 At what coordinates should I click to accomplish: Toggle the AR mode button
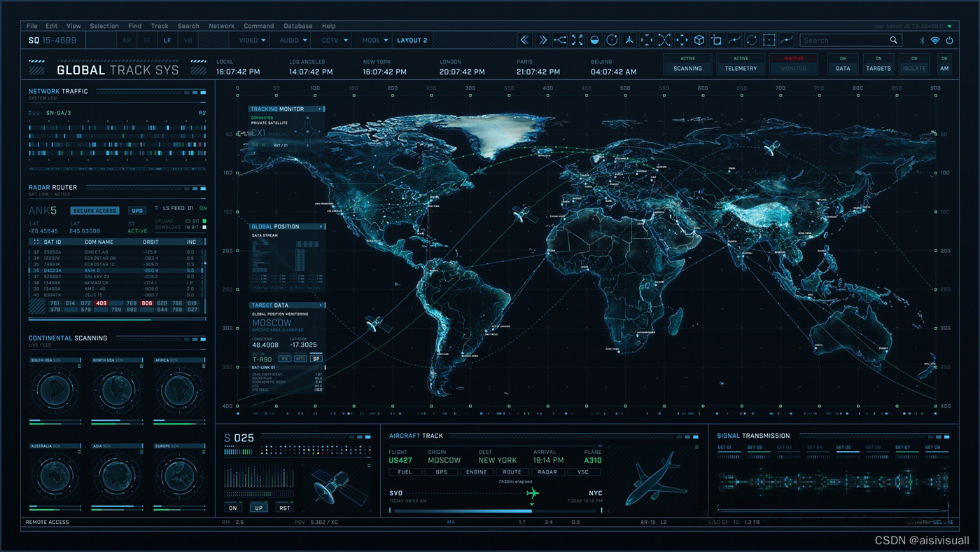coord(127,41)
